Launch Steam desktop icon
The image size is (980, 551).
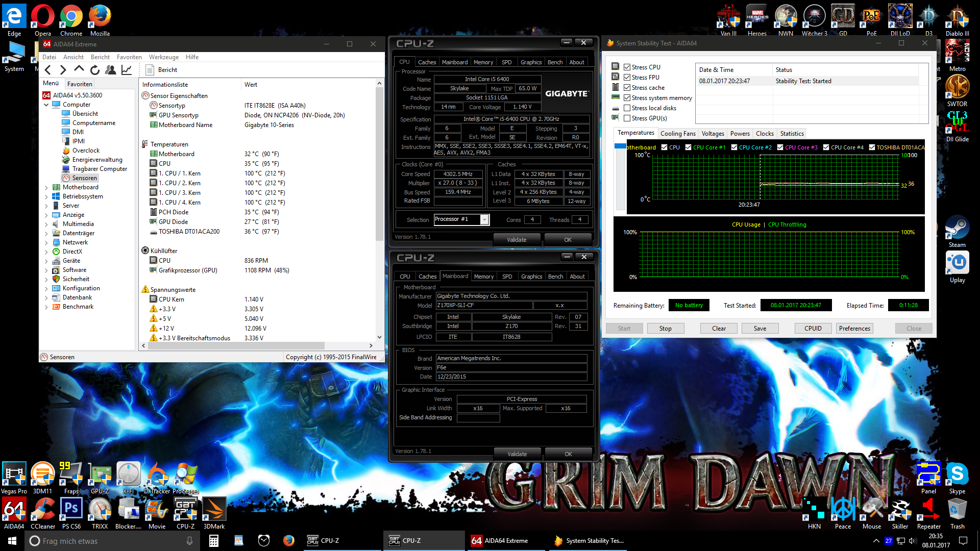(x=957, y=228)
